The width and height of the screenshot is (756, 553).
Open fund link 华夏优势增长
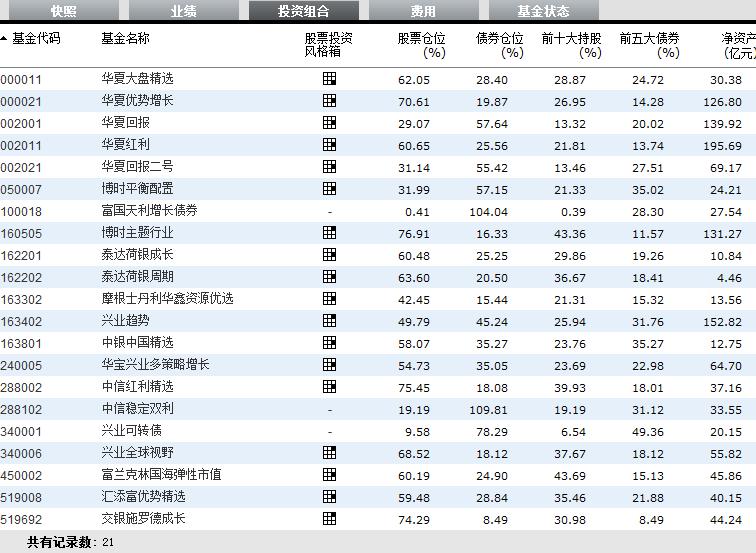pyautogui.click(x=137, y=101)
